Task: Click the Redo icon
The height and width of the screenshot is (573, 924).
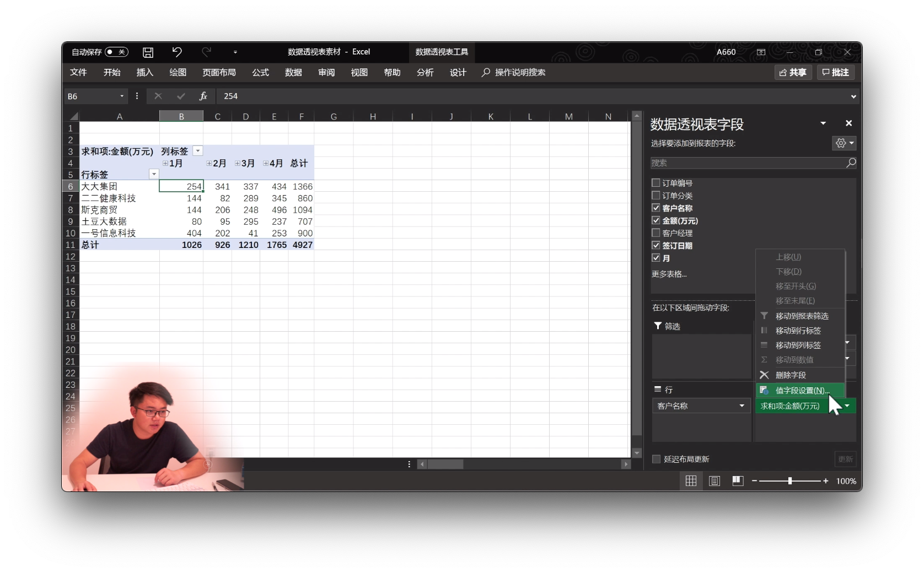Action: 206,52
